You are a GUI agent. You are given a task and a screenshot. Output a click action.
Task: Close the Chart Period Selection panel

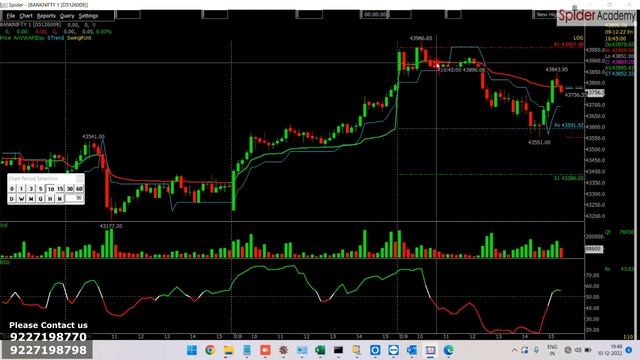pyautogui.click(x=80, y=178)
